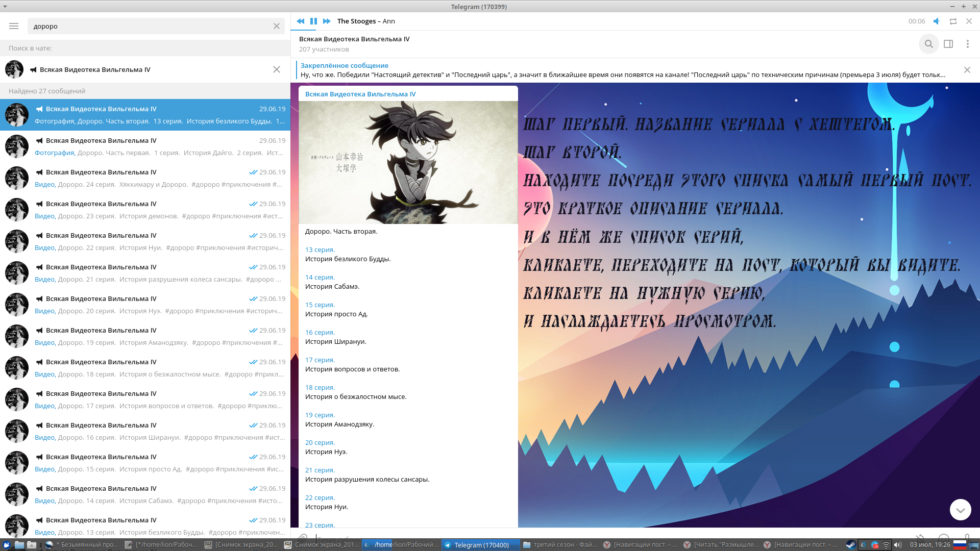Hide the pinned message banner
980x551 pixels.
click(x=967, y=70)
